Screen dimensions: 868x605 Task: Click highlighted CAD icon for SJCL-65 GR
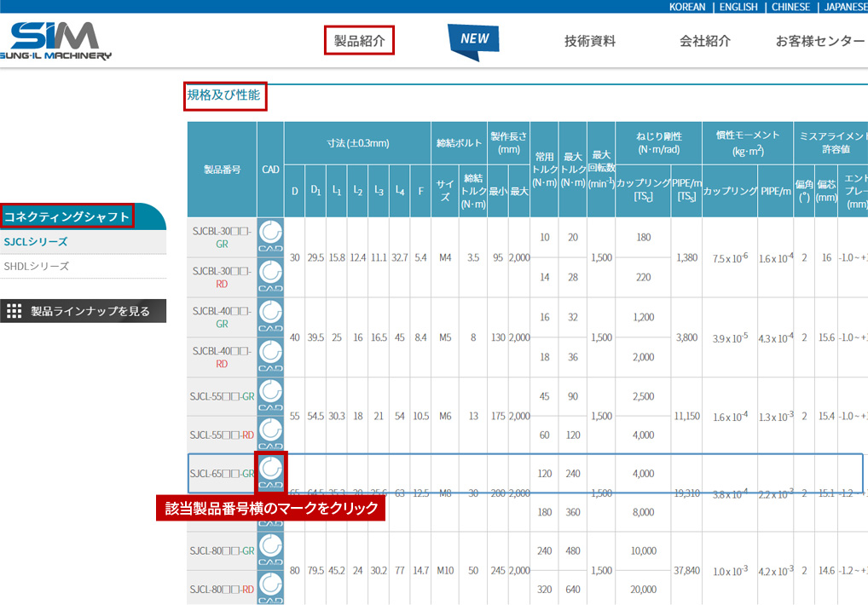(x=271, y=472)
